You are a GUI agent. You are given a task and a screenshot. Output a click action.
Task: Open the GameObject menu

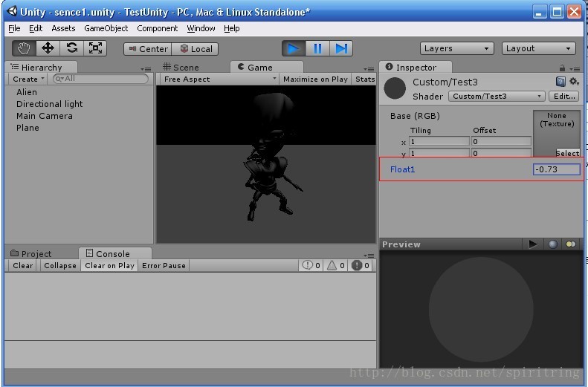pyautogui.click(x=106, y=28)
